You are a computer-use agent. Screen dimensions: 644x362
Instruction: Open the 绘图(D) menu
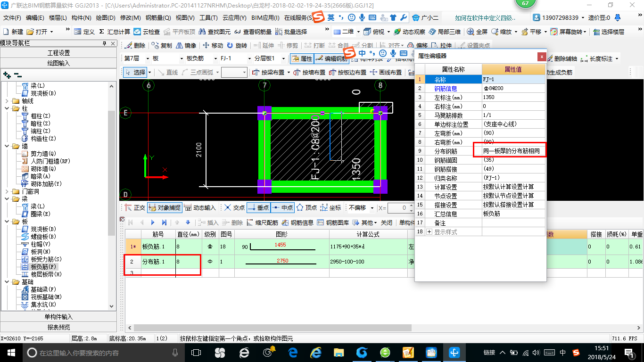(105, 18)
